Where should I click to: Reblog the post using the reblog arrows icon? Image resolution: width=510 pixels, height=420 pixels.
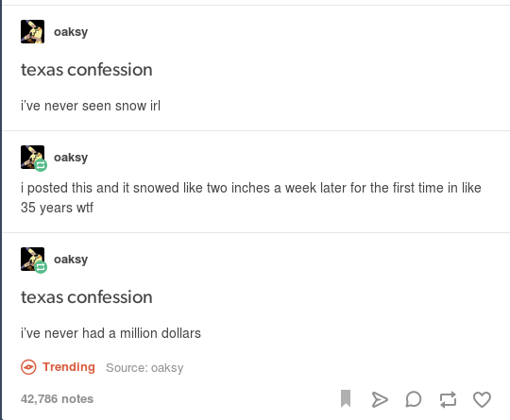[448, 399]
